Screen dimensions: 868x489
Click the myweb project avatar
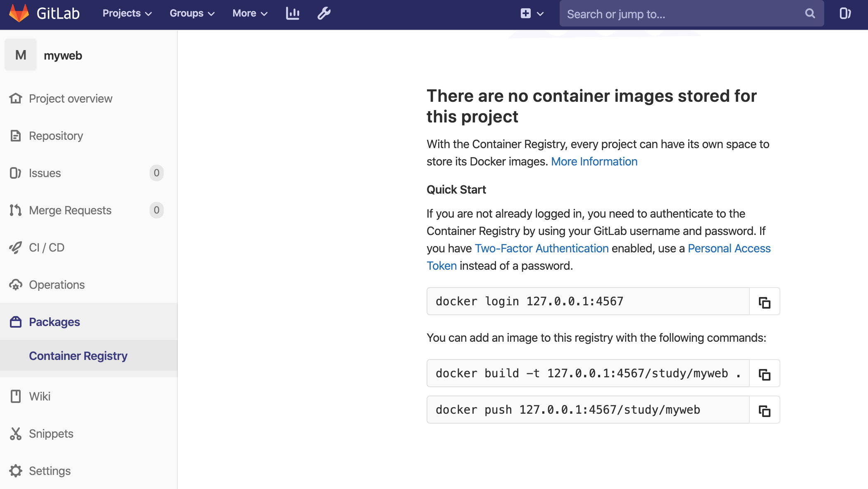(x=21, y=55)
